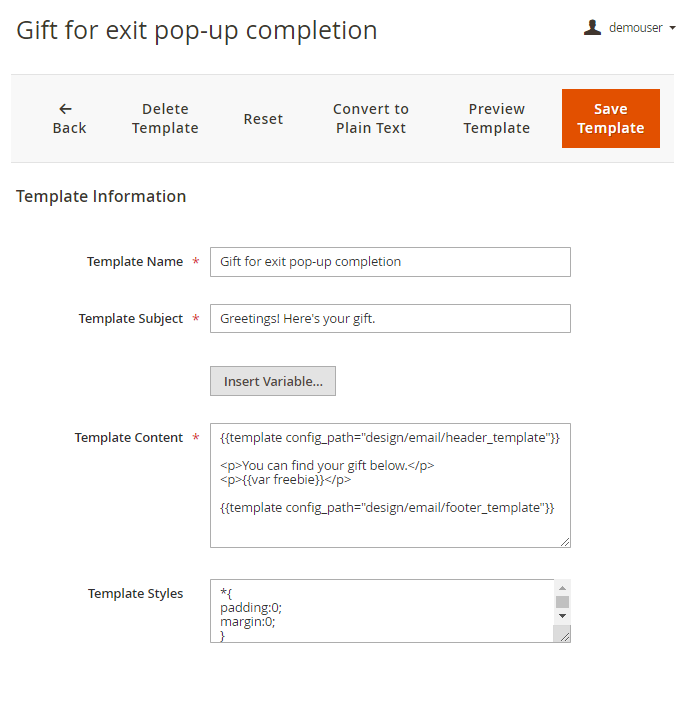Focus the Template Name input field
The image size is (685, 704).
(x=390, y=262)
